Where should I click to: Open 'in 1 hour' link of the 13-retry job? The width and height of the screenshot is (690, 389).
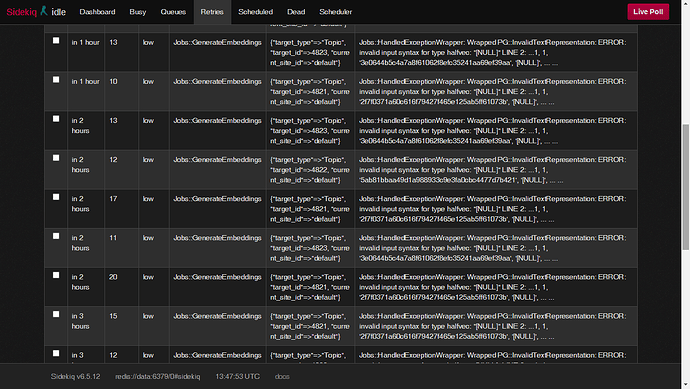[x=85, y=43]
